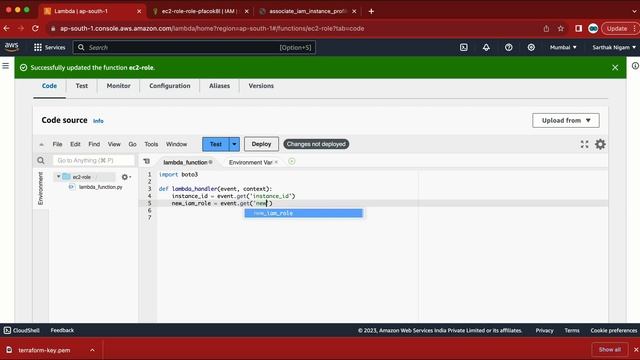640x360 pixels.
Task: Open the browser profile avatar
Action: [593, 28]
